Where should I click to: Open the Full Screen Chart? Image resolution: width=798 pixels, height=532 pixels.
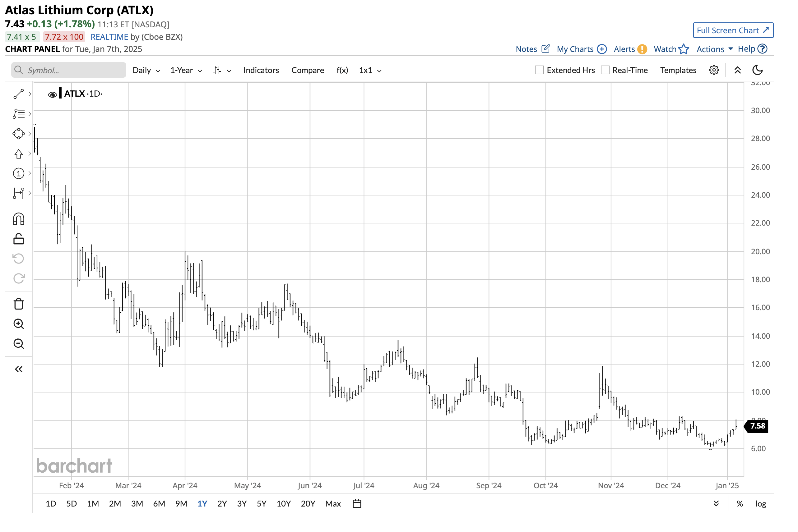733,30
